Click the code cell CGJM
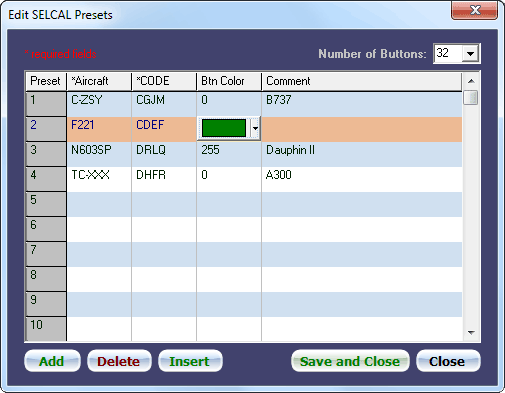505x393 pixels. (164, 104)
